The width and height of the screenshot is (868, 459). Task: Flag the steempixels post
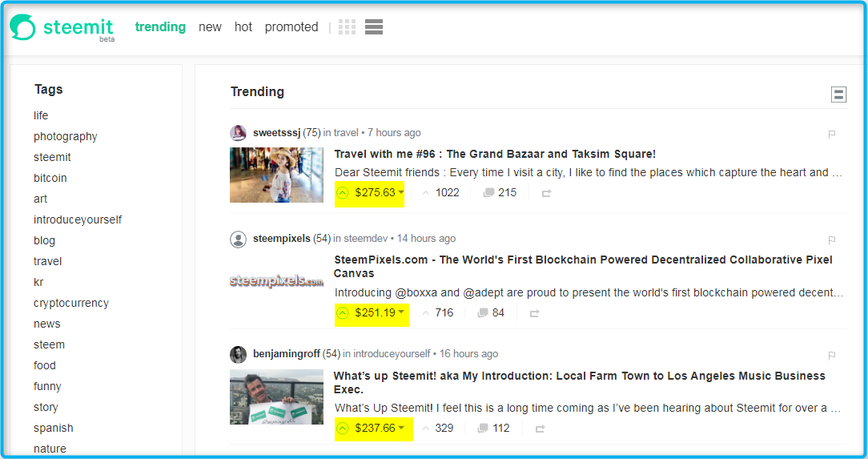(831, 240)
